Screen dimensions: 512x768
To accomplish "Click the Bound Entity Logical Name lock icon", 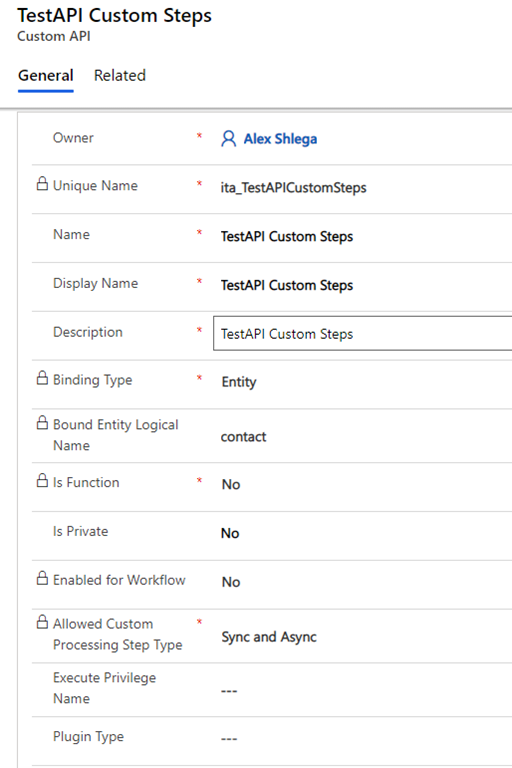I will pyautogui.click(x=43, y=422).
